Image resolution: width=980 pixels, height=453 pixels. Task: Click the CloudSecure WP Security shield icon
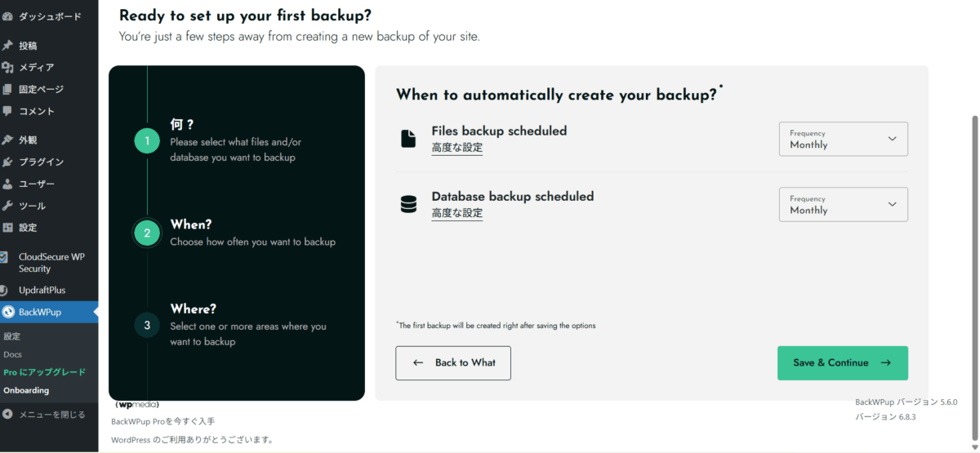tap(4, 257)
